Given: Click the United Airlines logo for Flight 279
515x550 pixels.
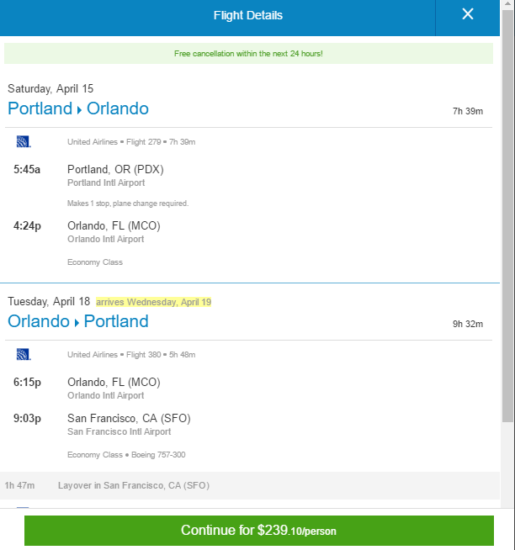Looking at the screenshot, I should (24, 142).
